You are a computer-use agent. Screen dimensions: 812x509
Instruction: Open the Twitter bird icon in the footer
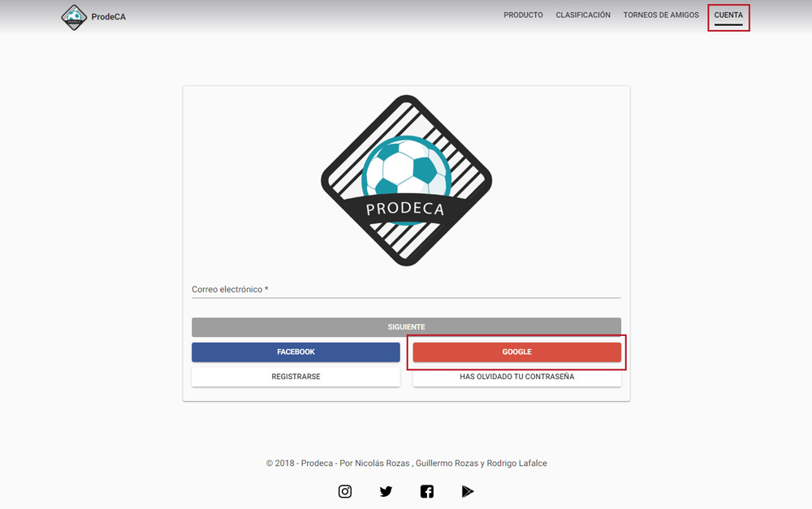tap(386, 491)
